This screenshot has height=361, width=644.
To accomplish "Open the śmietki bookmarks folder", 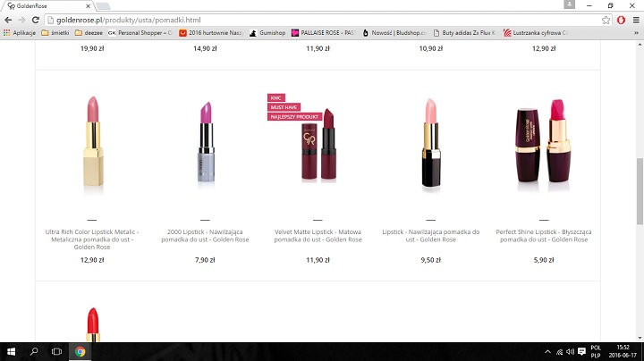I will (x=55, y=33).
